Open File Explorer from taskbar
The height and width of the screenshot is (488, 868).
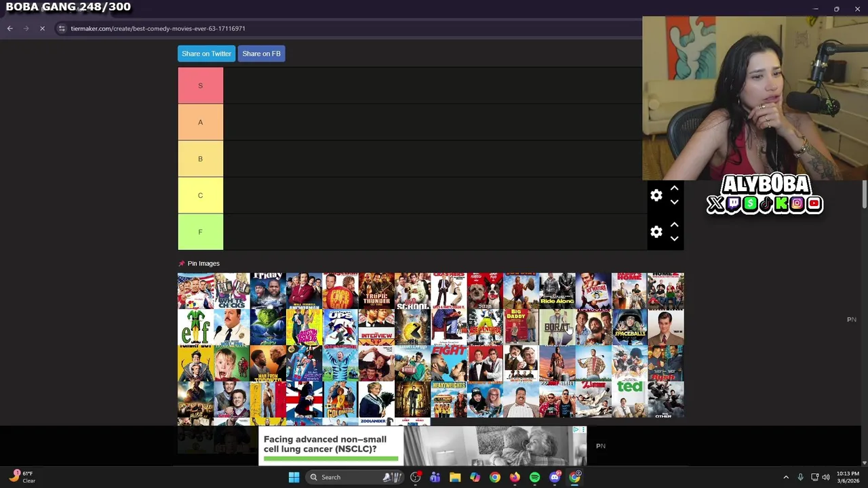(455, 477)
